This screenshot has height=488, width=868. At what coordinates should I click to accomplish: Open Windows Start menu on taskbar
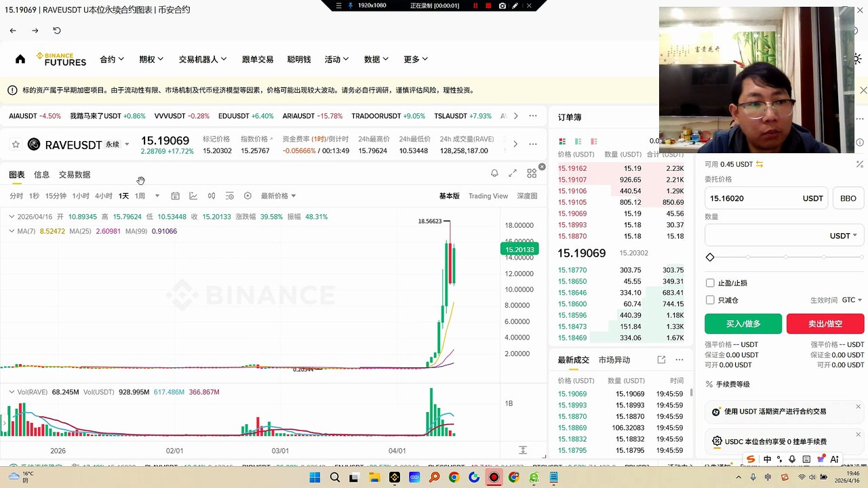[x=315, y=477]
